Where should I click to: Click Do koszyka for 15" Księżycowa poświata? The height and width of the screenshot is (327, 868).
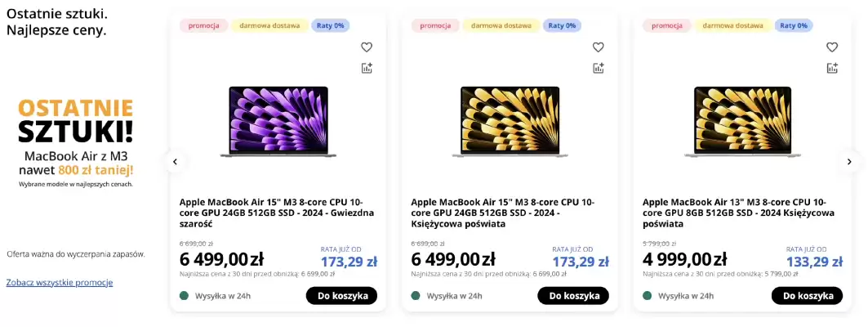[573, 295]
